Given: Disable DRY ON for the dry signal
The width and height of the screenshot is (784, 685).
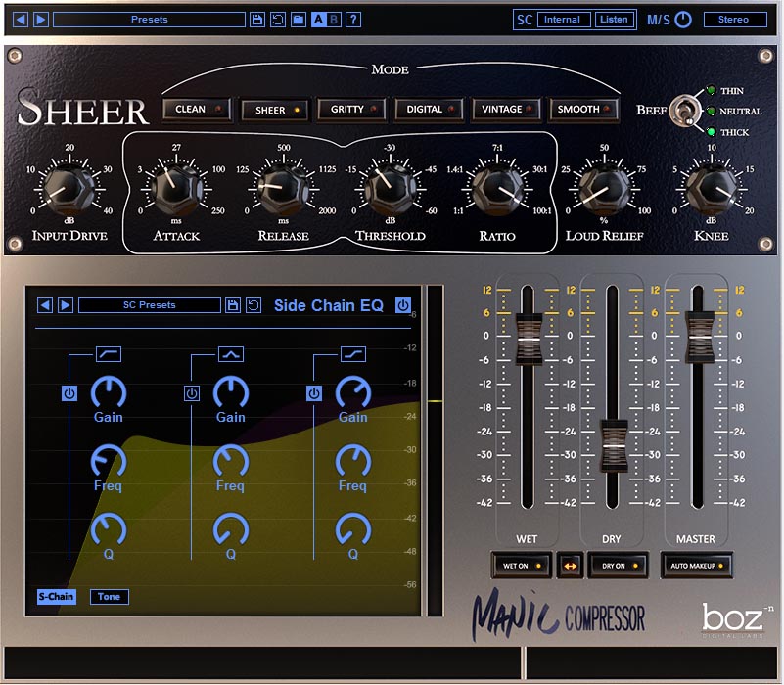Looking at the screenshot, I should click(618, 566).
